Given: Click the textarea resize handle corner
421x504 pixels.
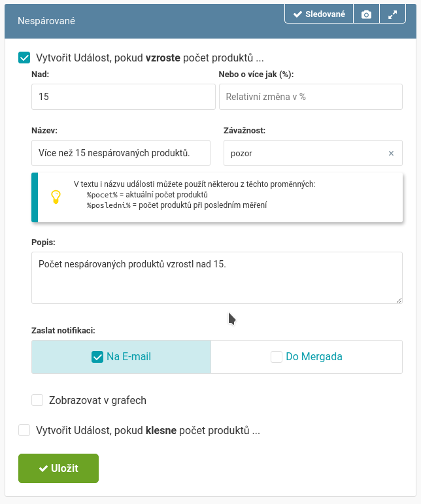Looking at the screenshot, I should click(x=399, y=300).
